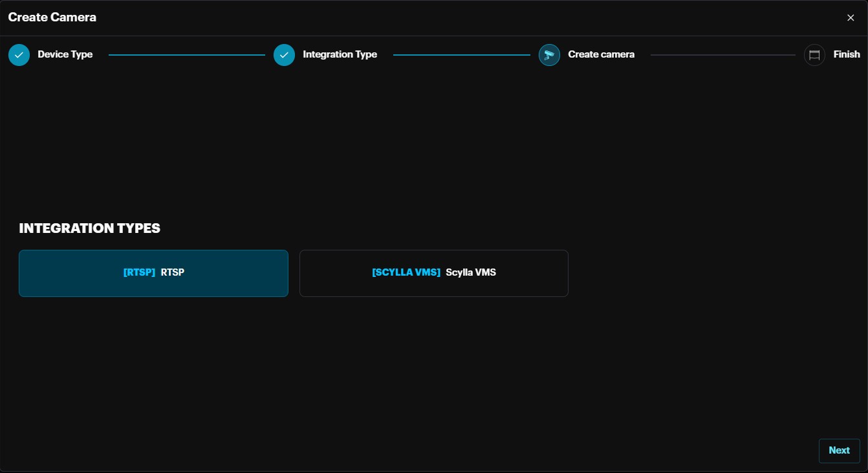Click the white "Scylla VMS" name text
The image size is (868, 473).
pyautogui.click(x=471, y=272)
